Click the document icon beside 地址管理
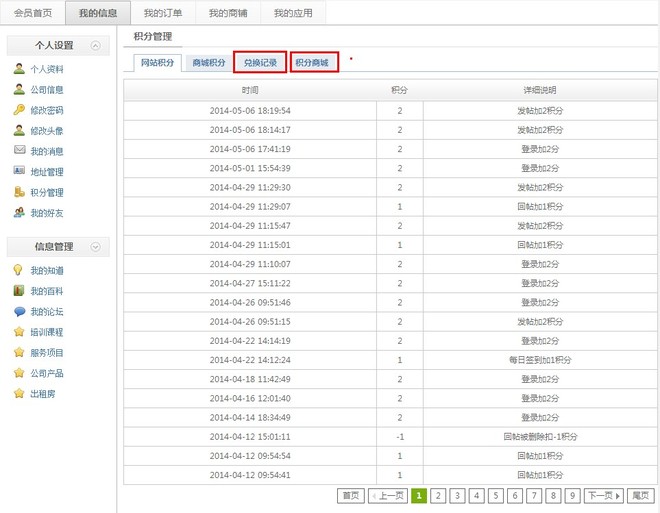 tap(19, 172)
